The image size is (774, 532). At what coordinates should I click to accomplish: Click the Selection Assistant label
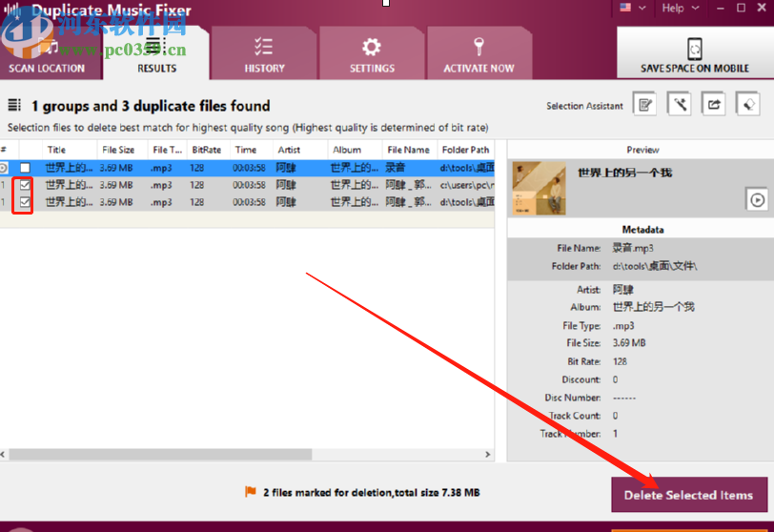(x=584, y=106)
